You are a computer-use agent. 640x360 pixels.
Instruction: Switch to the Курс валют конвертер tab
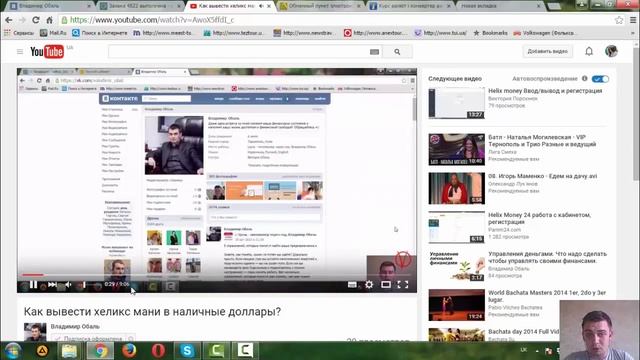pyautogui.click(x=410, y=6)
